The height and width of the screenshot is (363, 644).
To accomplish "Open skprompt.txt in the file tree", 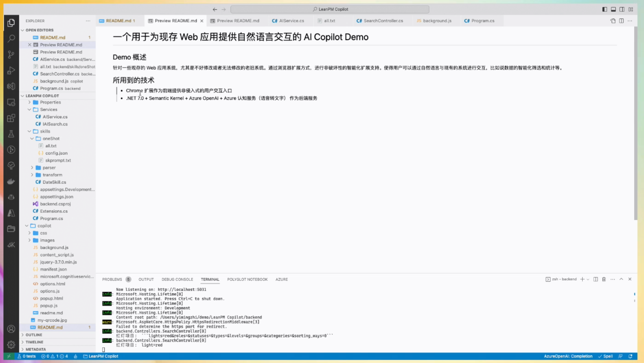I will point(57,160).
